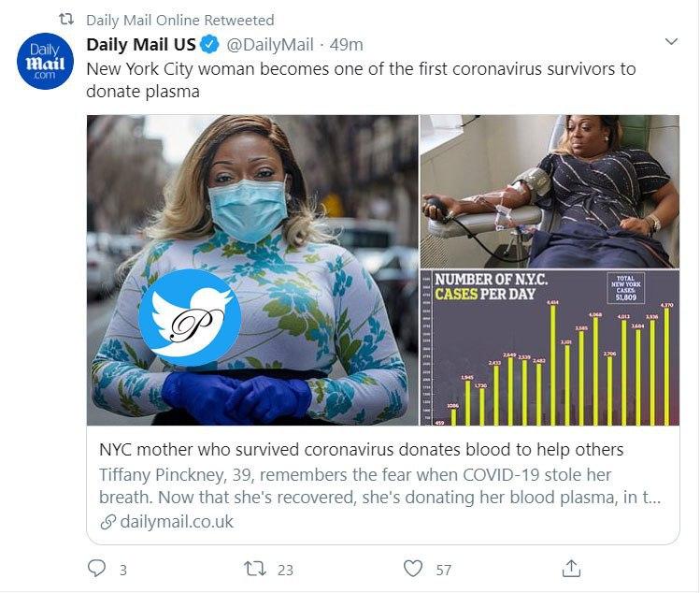Click the Daily Mail Online Retweeted label
Image resolution: width=700 pixels, height=593 pixels.
180,20
